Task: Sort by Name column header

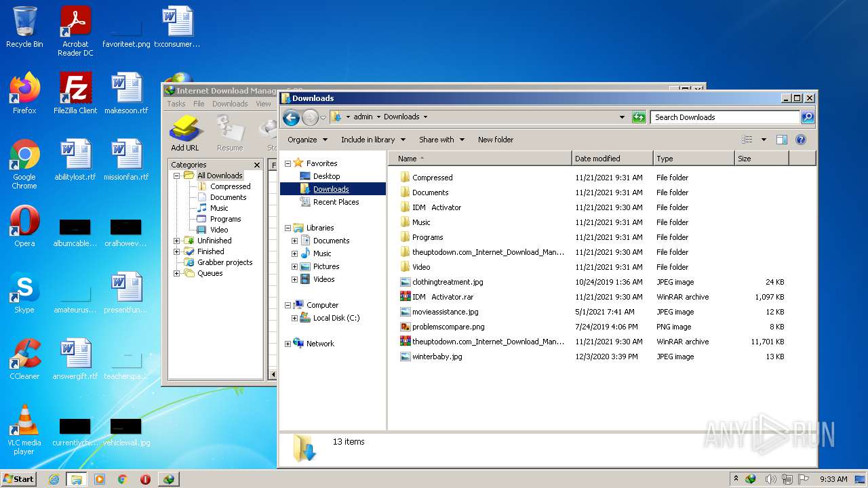Action: coord(480,159)
